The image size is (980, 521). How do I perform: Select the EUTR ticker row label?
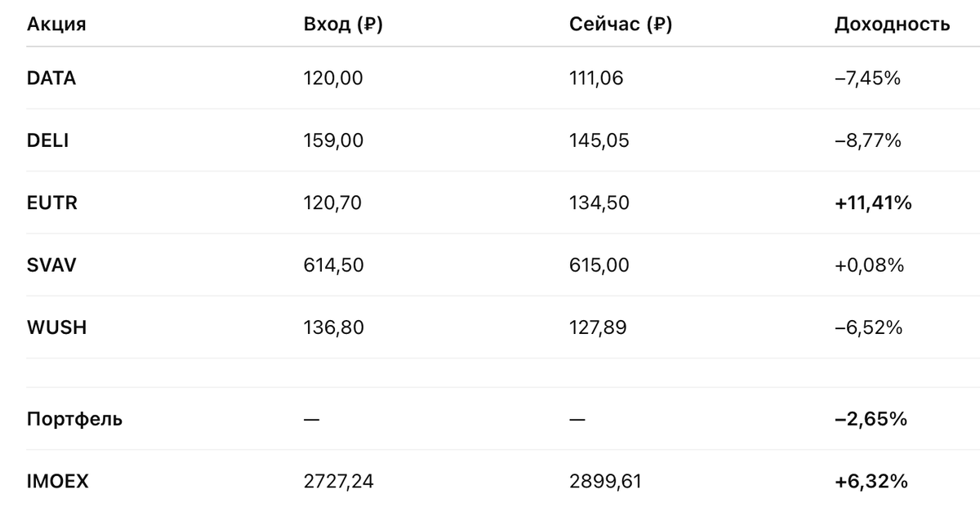point(52,203)
